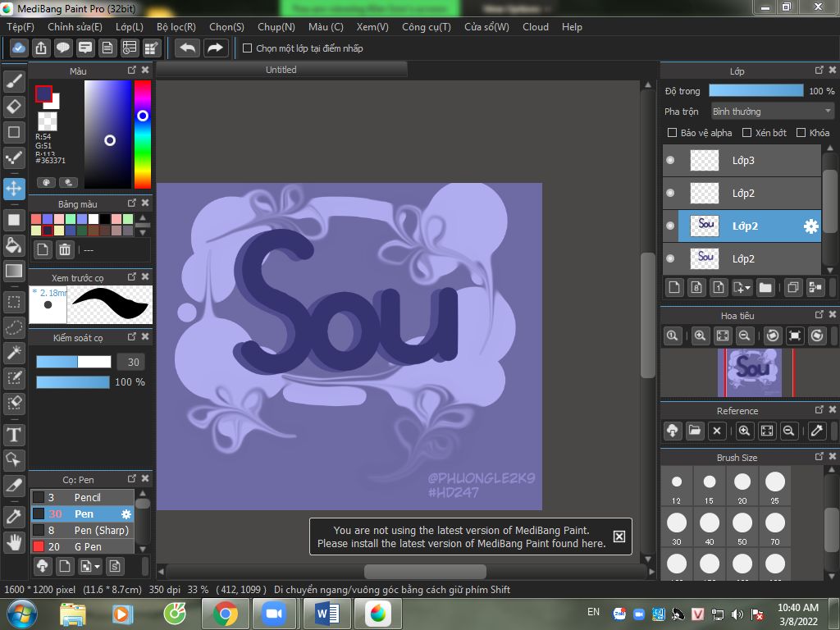Create a new layer folder

point(765,288)
